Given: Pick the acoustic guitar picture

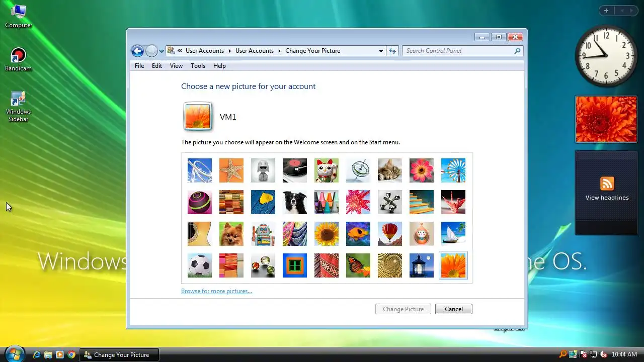Looking at the screenshot, I should point(200,234).
